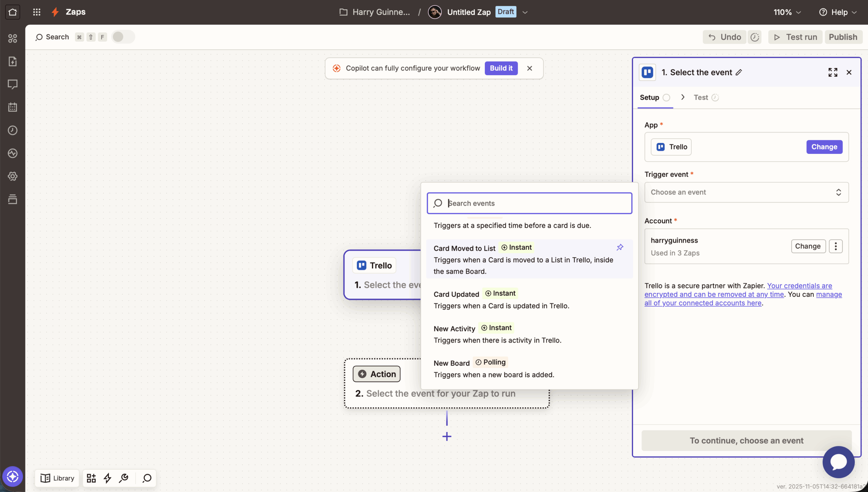This screenshot has height=492, width=868.
Task: Open the chat panel icon in left sidebar
Action: tap(13, 84)
